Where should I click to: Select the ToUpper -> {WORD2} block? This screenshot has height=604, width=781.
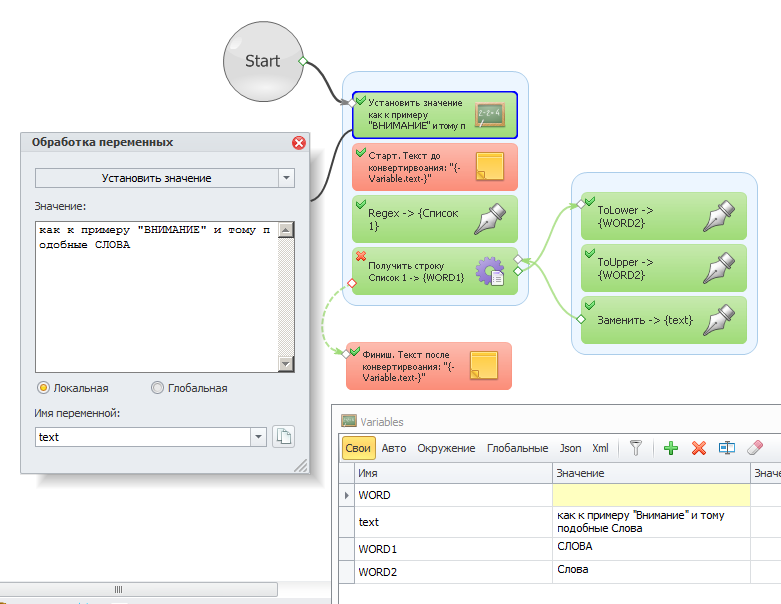pyautogui.click(x=664, y=268)
